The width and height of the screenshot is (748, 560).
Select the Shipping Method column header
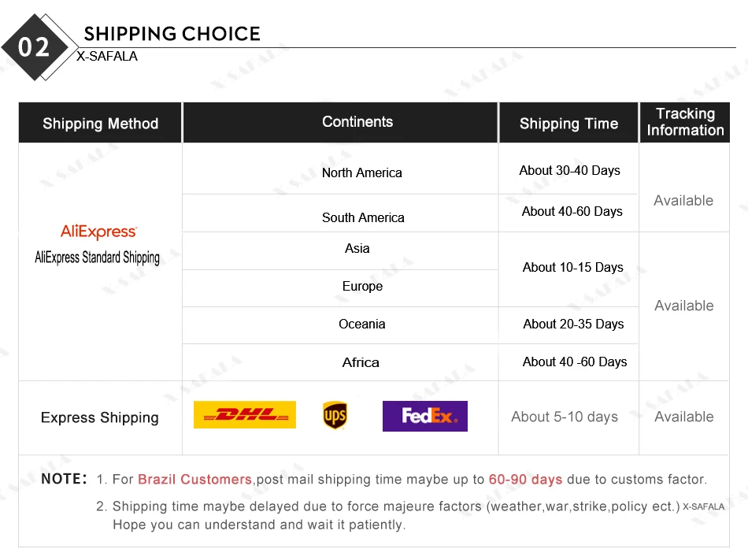pyautogui.click(x=100, y=124)
